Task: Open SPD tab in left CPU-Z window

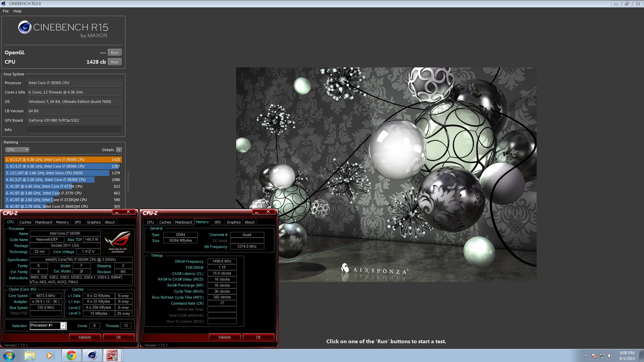Action: [x=78, y=222]
